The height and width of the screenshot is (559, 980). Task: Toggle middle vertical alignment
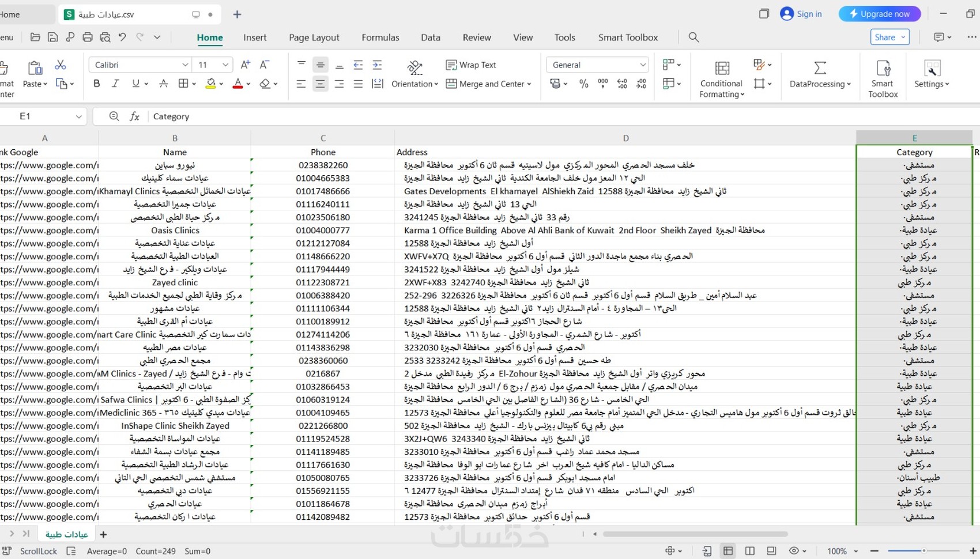pyautogui.click(x=321, y=65)
